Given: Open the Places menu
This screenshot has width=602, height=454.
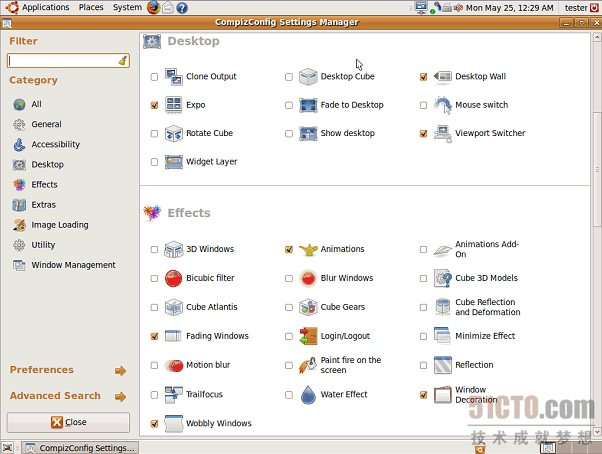Looking at the screenshot, I should [91, 7].
